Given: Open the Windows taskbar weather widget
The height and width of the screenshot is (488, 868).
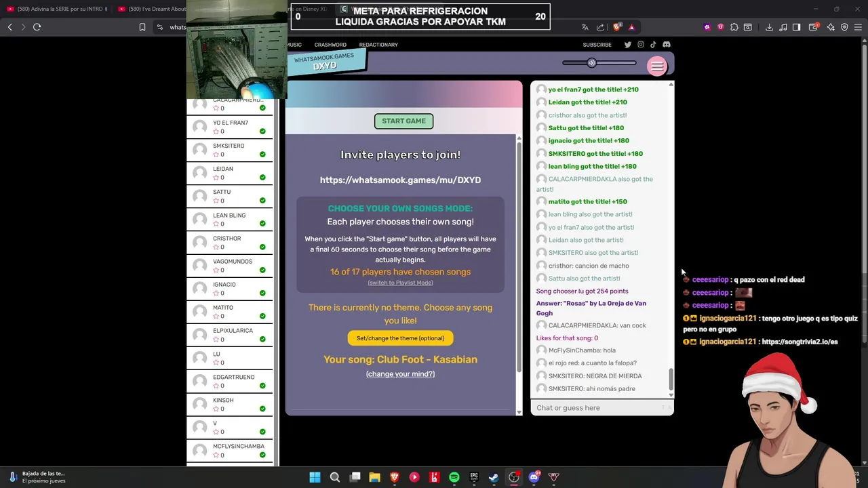Looking at the screenshot, I should click(37, 477).
